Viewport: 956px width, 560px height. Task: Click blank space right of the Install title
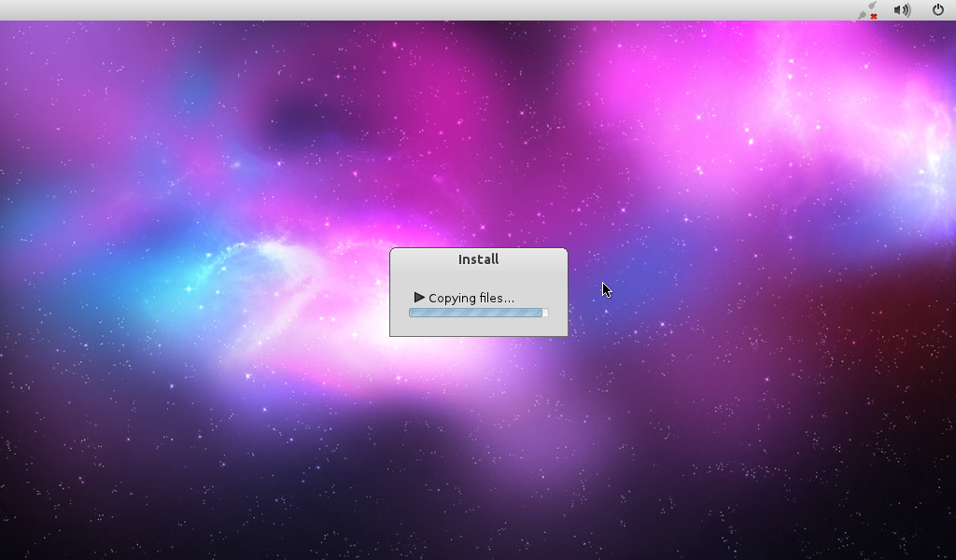coord(537,259)
